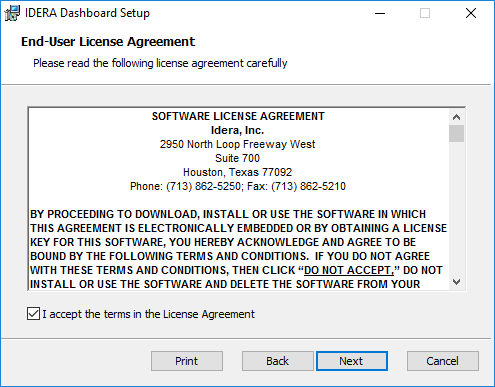Click the license scrollbar down arrow

[x=456, y=282]
